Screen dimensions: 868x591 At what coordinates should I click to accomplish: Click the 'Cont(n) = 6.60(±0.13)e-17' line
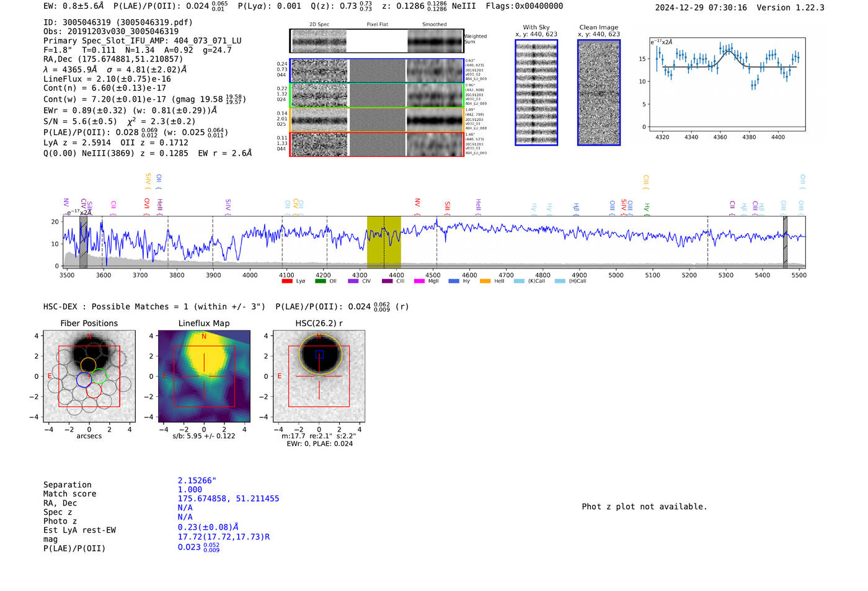click(105, 88)
